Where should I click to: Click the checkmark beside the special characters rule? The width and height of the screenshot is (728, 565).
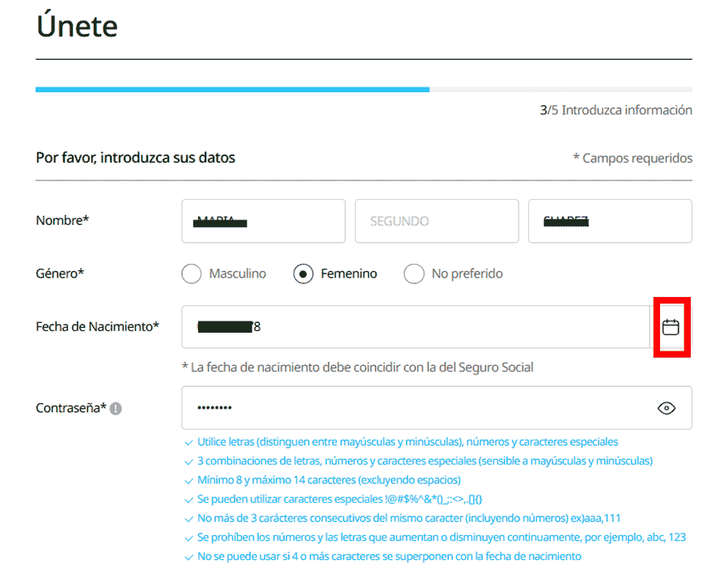click(188, 499)
